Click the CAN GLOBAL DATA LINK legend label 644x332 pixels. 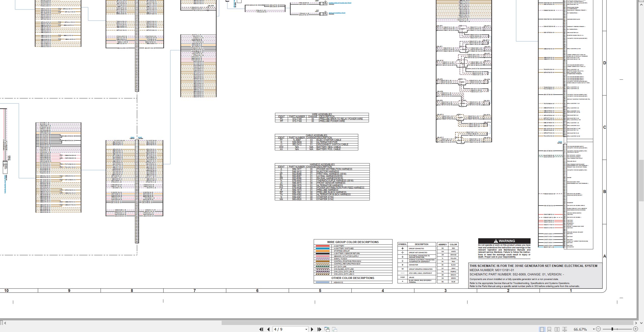click(344, 269)
